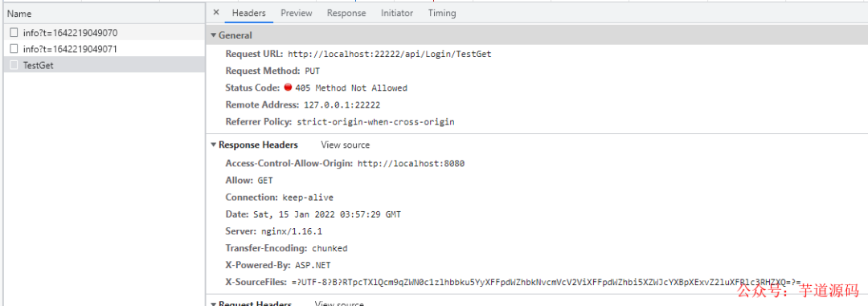
Task: Collapse the Response Headers section
Action: point(214,145)
